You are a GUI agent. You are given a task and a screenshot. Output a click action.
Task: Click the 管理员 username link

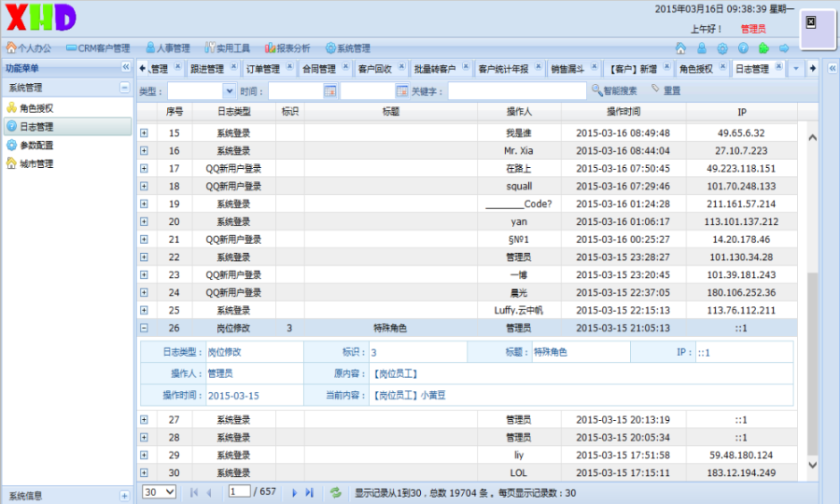(x=753, y=29)
